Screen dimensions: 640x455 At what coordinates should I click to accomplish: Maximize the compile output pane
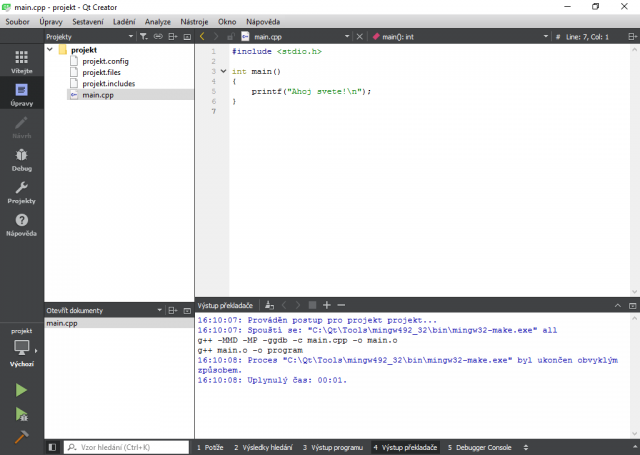pos(632,306)
